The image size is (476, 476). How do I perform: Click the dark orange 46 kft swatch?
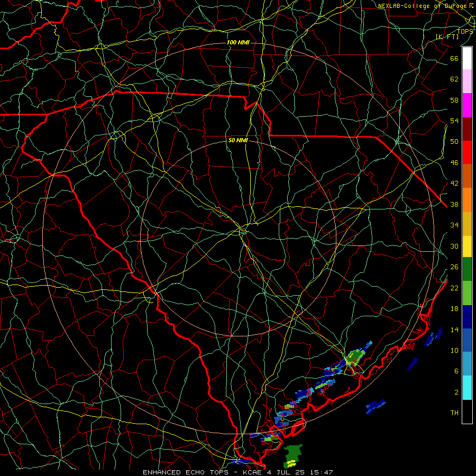[467, 176]
